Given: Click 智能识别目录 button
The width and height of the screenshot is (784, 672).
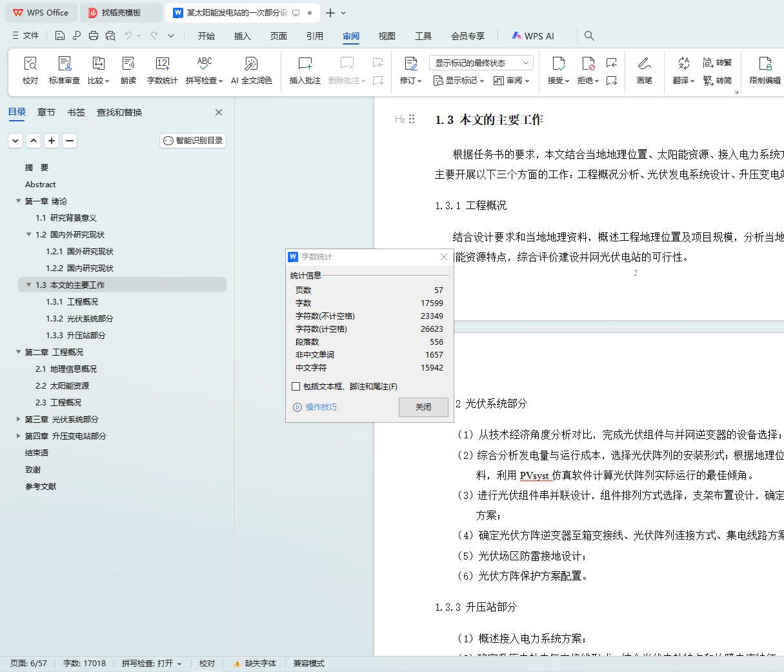Looking at the screenshot, I should [x=193, y=141].
